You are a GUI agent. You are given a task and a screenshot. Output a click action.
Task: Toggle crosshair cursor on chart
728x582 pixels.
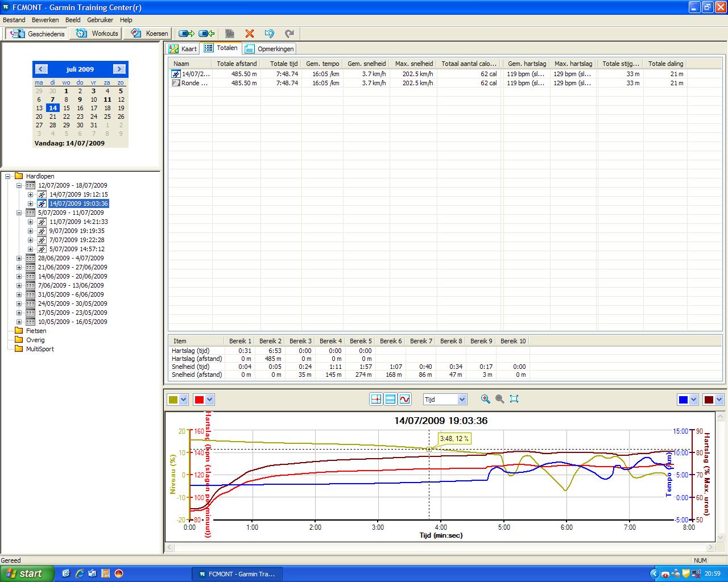[376, 400]
